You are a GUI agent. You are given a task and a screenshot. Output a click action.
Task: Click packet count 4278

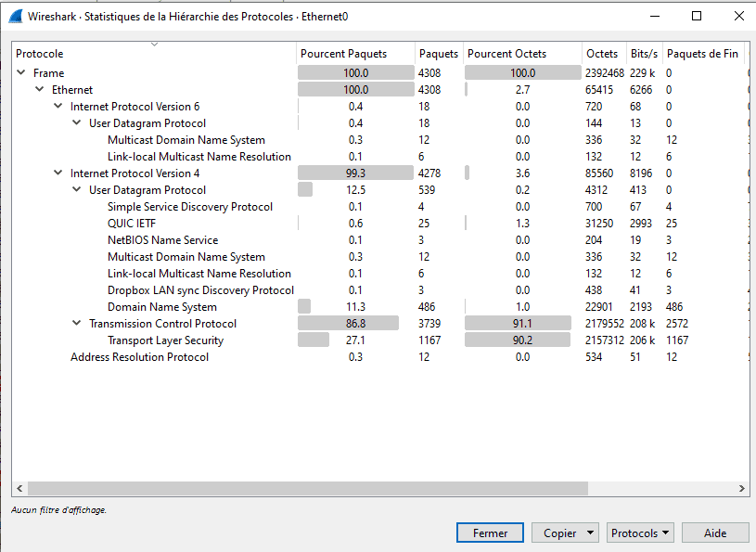point(429,173)
